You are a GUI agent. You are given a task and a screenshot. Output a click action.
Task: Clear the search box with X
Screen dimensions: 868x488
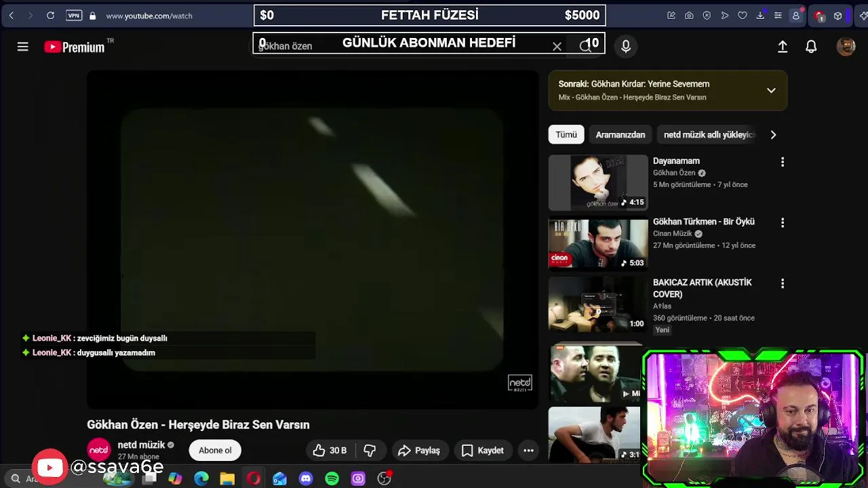(557, 46)
